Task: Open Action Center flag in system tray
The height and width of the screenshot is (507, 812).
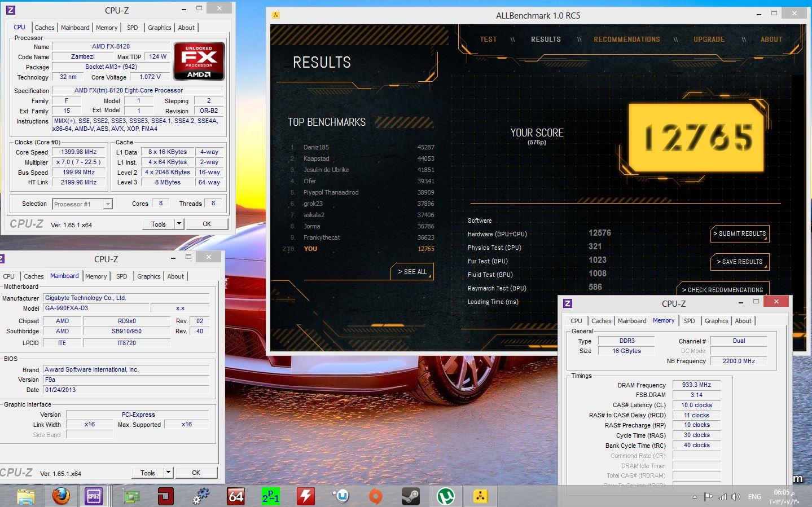Action: pyautogui.click(x=709, y=497)
